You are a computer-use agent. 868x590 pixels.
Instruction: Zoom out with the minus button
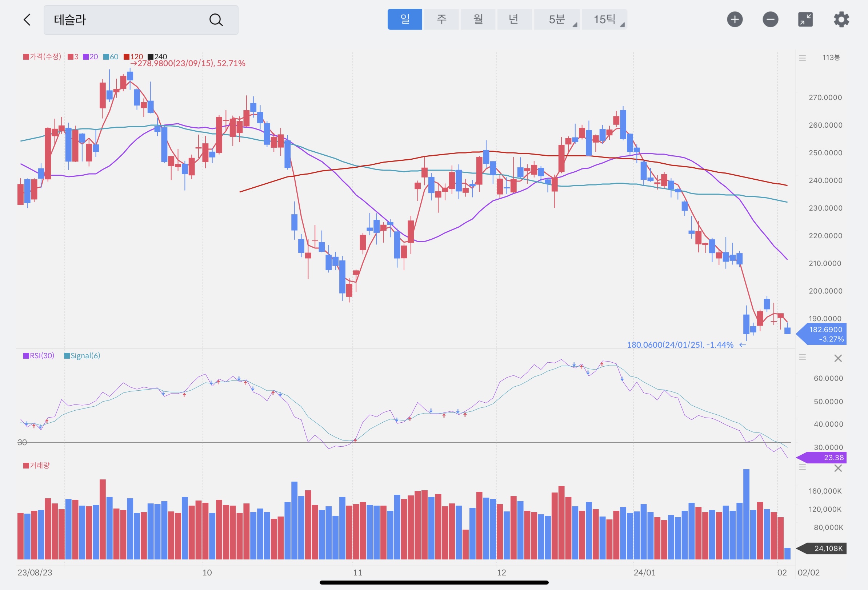click(770, 19)
